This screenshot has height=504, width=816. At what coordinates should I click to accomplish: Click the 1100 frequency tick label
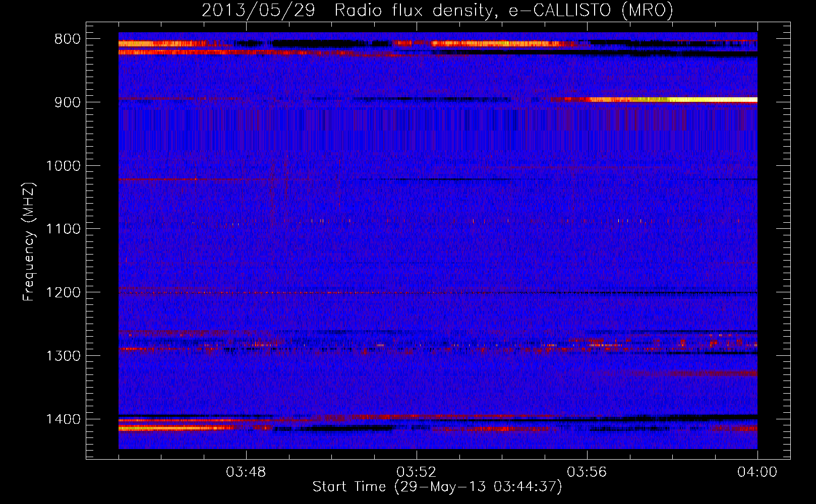pos(63,229)
